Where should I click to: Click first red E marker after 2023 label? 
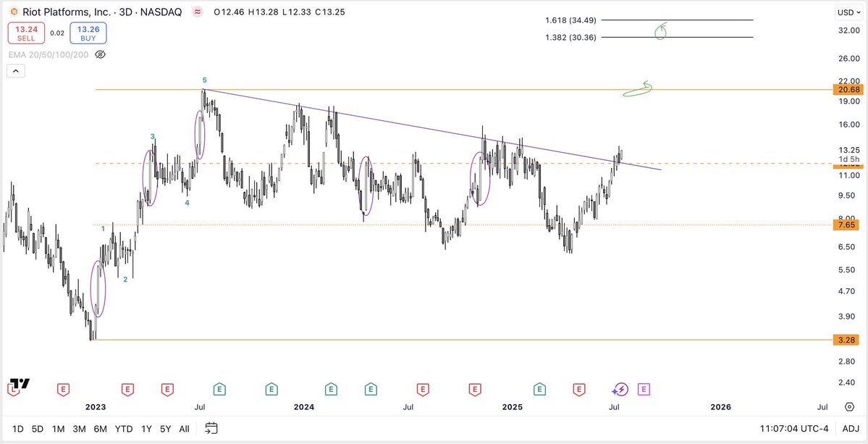tap(128, 390)
